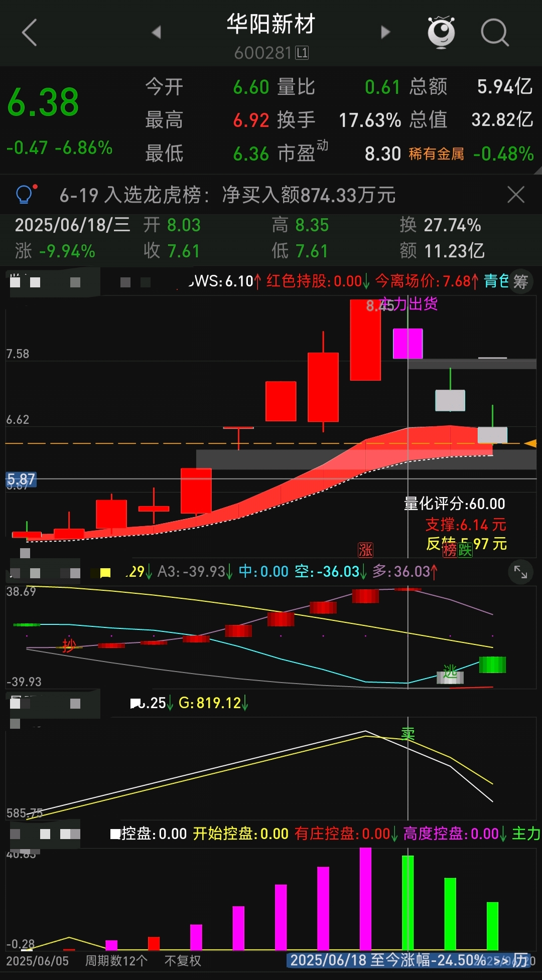The height and width of the screenshot is (980, 542).
Task: Tap the stock name 华阳新材 title
Action: (271, 24)
